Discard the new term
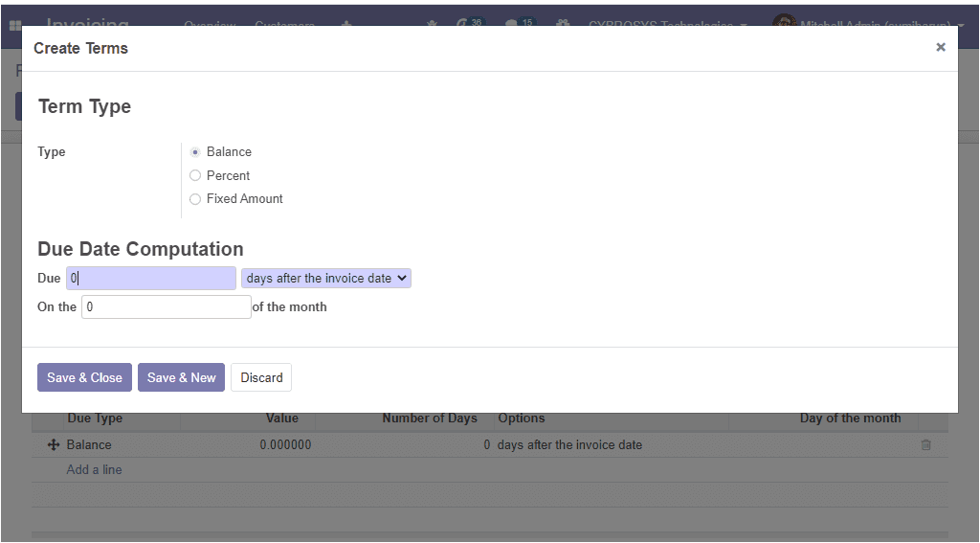The height and width of the screenshot is (543, 980). tap(261, 377)
